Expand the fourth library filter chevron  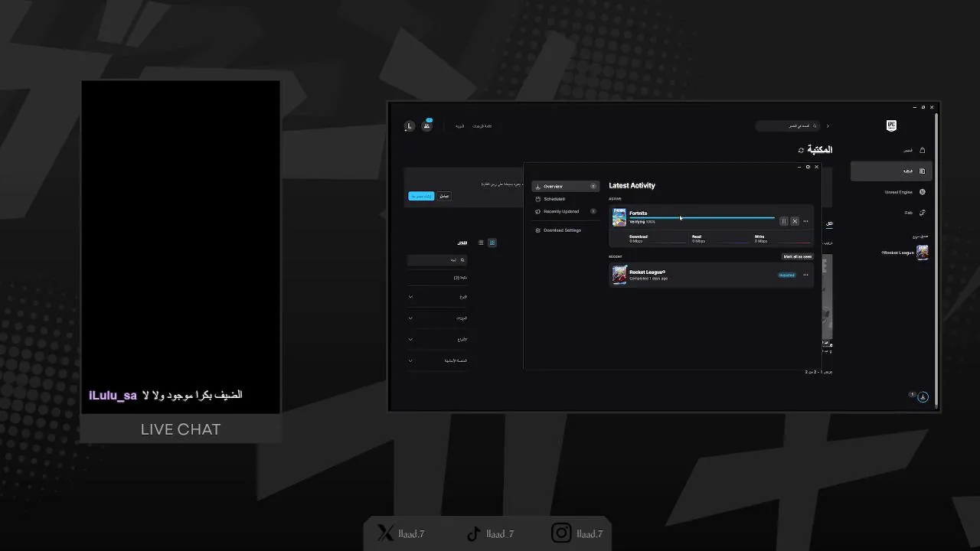click(x=410, y=360)
